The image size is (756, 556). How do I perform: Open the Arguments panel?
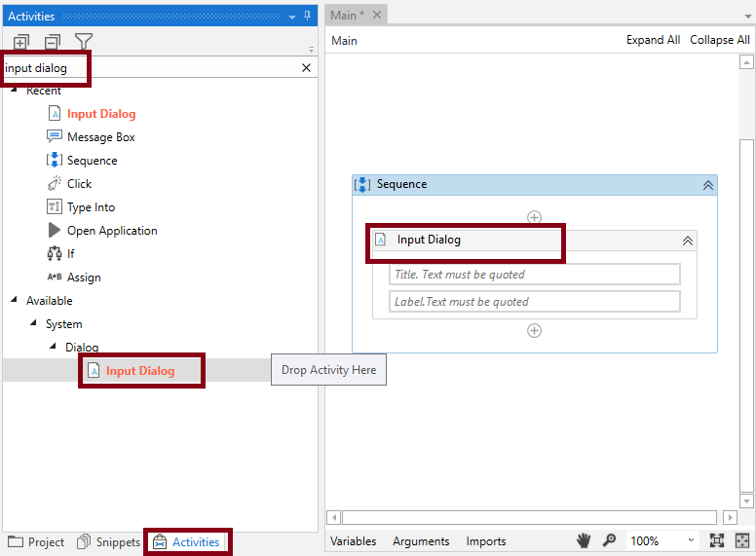[x=421, y=541]
